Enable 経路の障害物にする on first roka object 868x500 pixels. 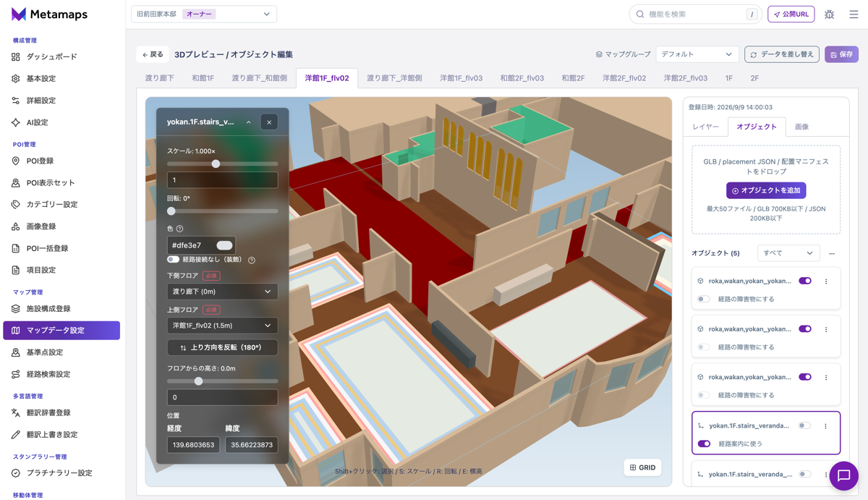(x=703, y=299)
